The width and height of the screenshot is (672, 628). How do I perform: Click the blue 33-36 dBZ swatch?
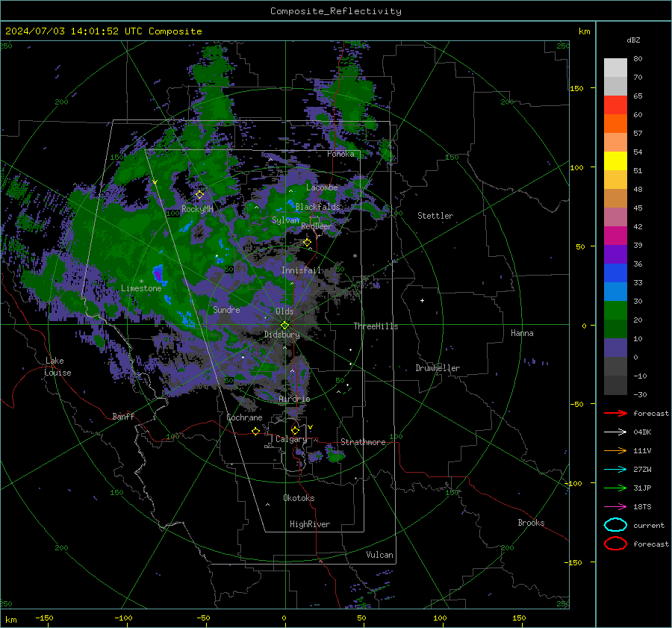click(x=615, y=273)
